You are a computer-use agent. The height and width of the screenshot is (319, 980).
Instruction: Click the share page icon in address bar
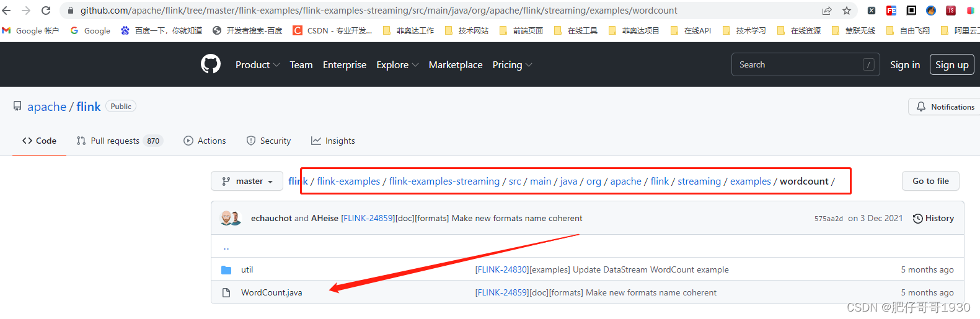pyautogui.click(x=827, y=11)
